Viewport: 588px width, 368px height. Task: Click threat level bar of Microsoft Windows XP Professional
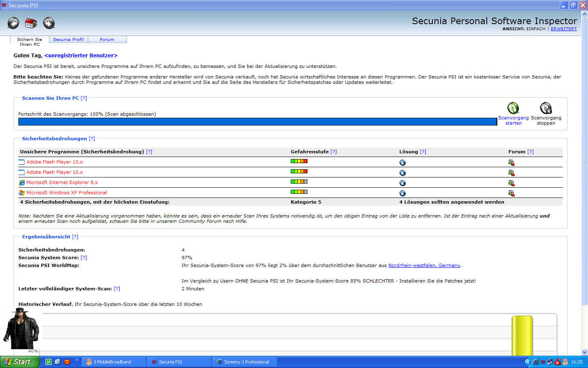pos(299,192)
